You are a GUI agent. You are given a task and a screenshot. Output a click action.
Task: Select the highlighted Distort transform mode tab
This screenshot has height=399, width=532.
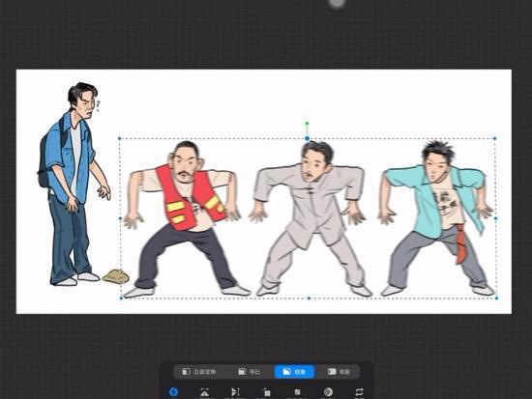click(294, 372)
